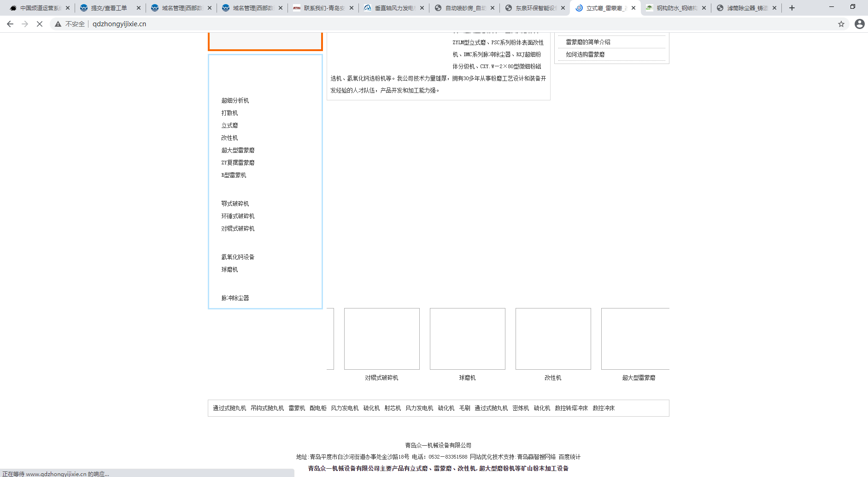Open the 环锤式破碎机 sidebar link
The height and width of the screenshot is (477, 868).
coord(238,216)
